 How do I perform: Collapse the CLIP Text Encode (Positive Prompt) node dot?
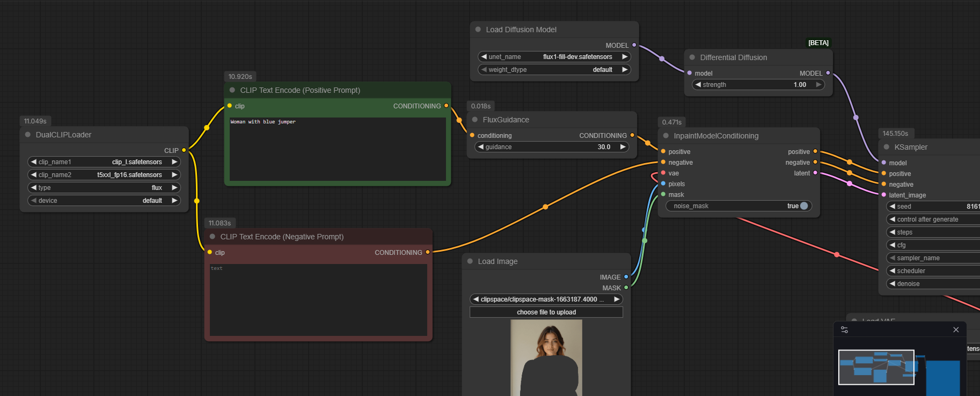(232, 90)
